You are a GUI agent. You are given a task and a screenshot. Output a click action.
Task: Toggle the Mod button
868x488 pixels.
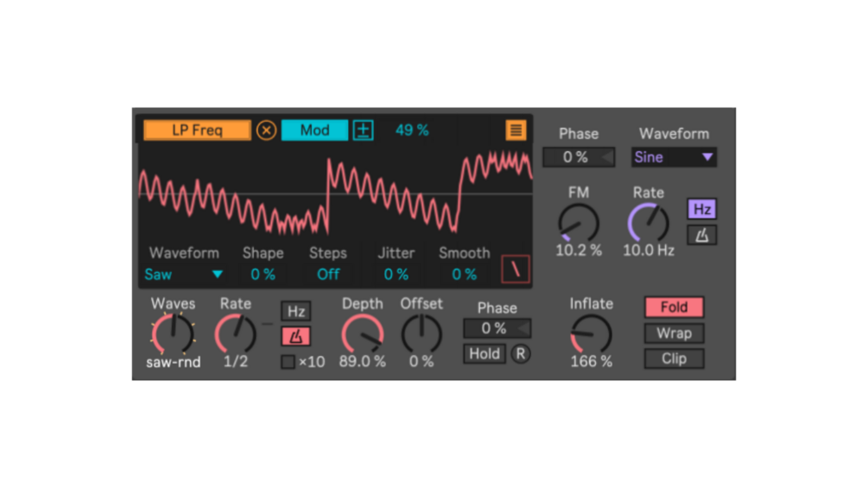click(314, 130)
